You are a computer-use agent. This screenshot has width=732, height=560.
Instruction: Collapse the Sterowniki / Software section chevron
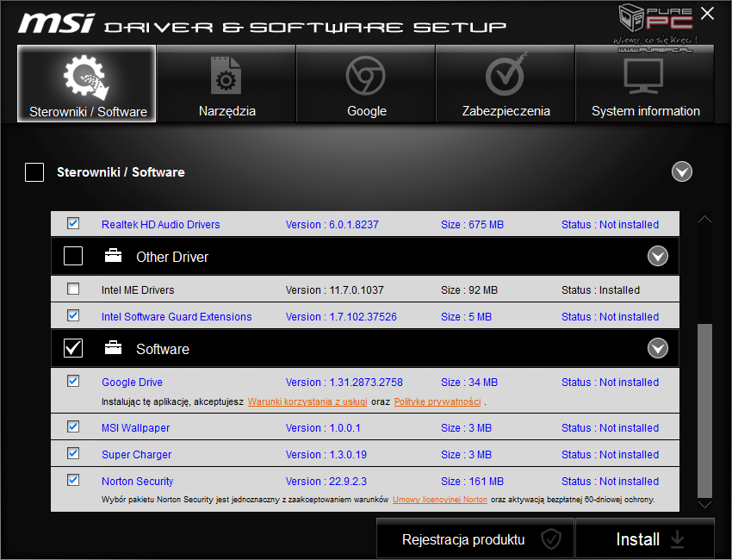(x=681, y=171)
